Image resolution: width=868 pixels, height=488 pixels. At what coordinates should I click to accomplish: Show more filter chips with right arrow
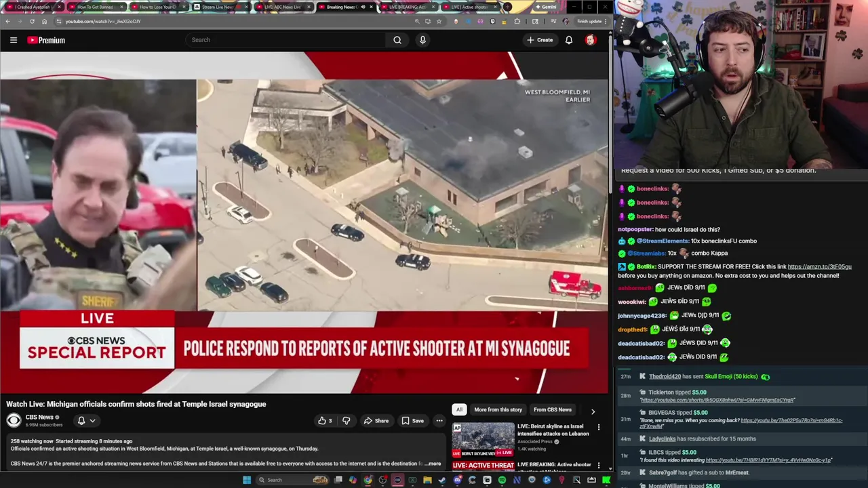click(593, 411)
